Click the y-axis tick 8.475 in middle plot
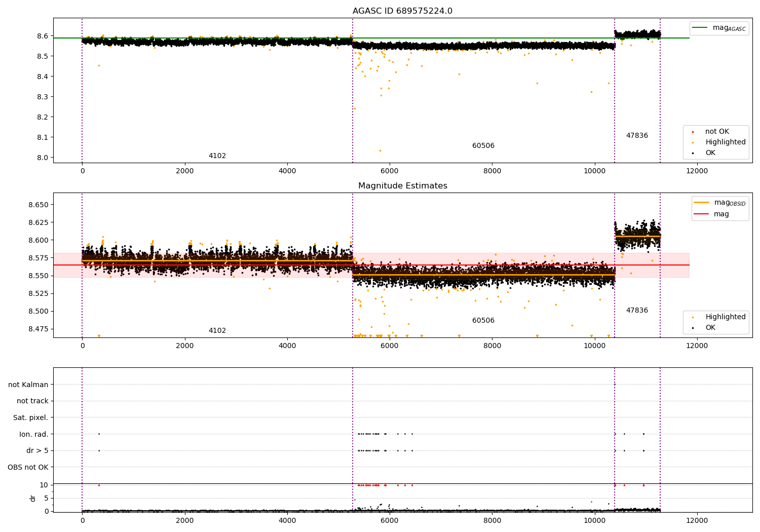The image size is (760, 532). pos(39,329)
